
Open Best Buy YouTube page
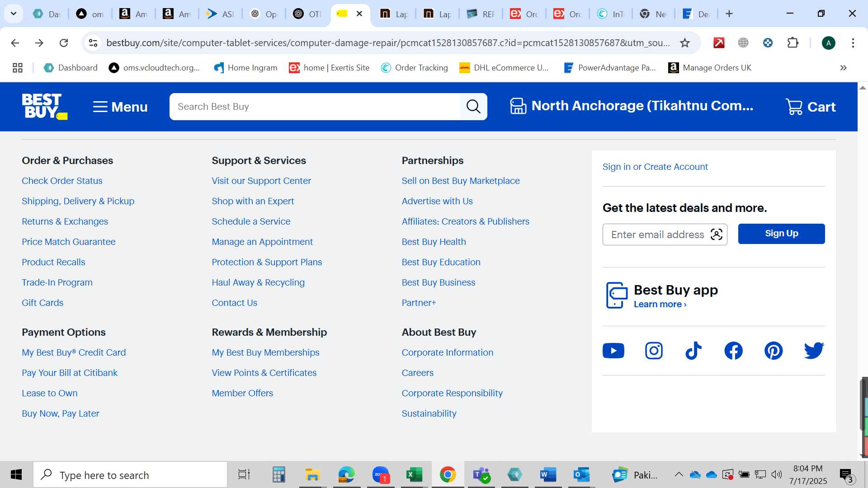pyautogui.click(x=613, y=351)
